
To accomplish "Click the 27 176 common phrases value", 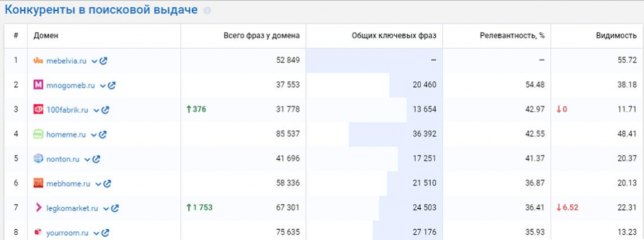I will (424, 232).
